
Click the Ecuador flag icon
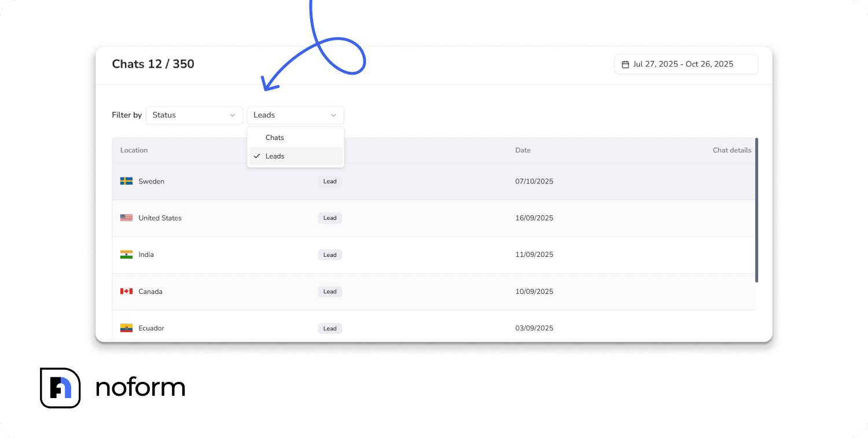(x=127, y=328)
